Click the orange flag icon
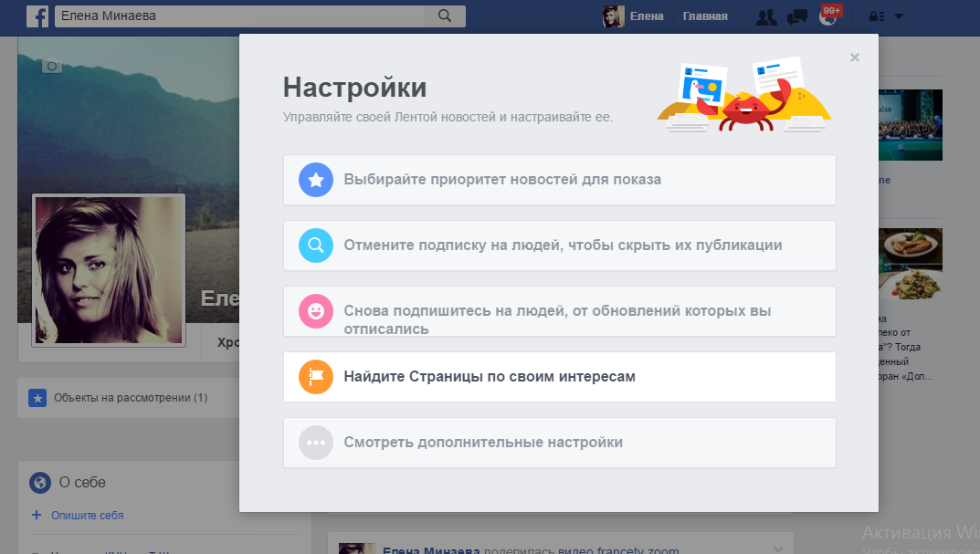This screenshot has width=980, height=554. (x=316, y=377)
